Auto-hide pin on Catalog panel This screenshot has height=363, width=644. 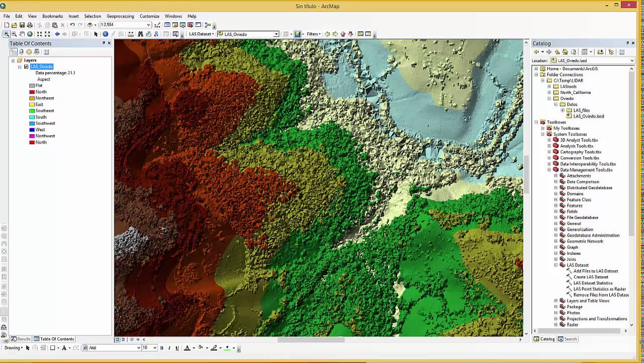click(x=627, y=43)
